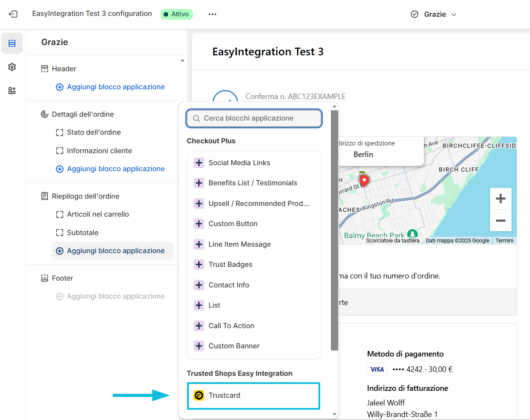The image size is (530, 420).
Task: Add the Benefits List / Testimonials block
Action: coord(254,183)
